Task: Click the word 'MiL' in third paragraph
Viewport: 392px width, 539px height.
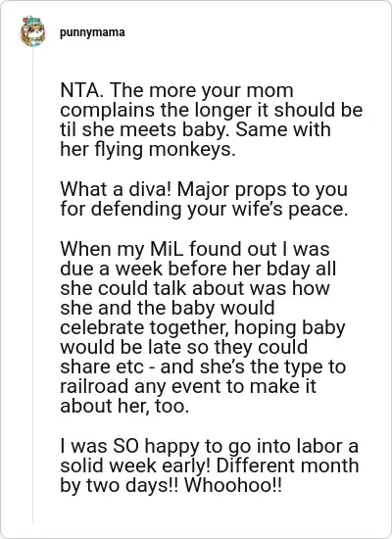Action: point(167,249)
